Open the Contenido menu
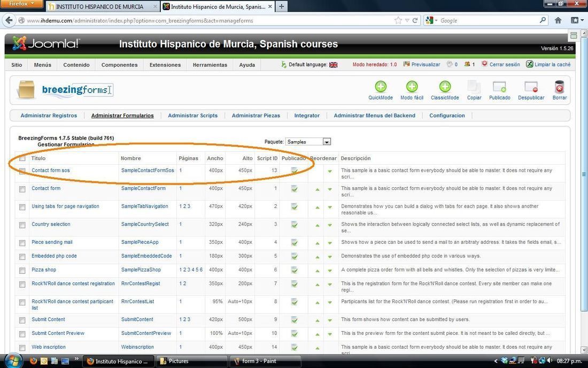This screenshot has width=588, height=368. pyautogui.click(x=76, y=65)
